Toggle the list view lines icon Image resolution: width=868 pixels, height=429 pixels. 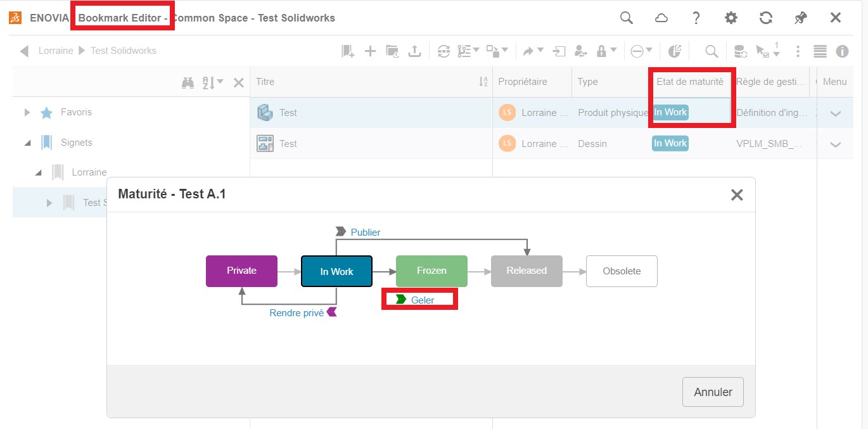point(820,51)
